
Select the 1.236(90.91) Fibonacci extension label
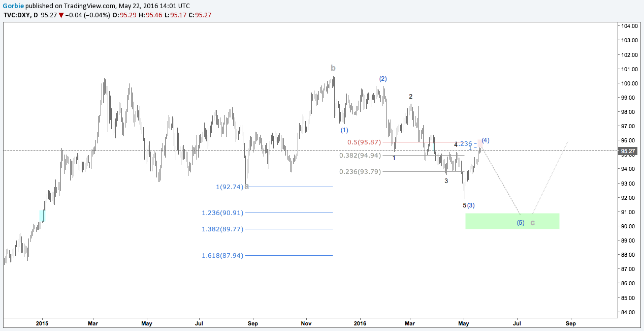tap(222, 213)
